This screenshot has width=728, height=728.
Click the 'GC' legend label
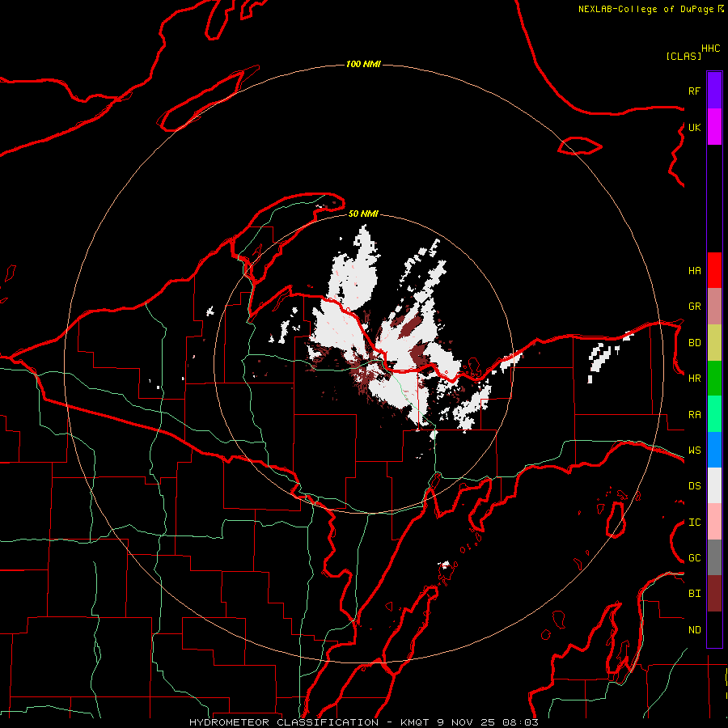694,558
